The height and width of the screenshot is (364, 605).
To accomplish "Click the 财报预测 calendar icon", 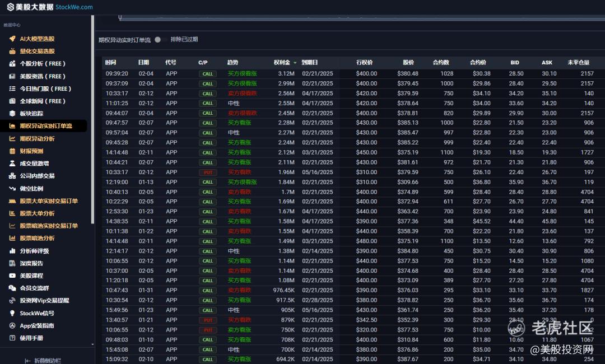I will pos(12,151).
